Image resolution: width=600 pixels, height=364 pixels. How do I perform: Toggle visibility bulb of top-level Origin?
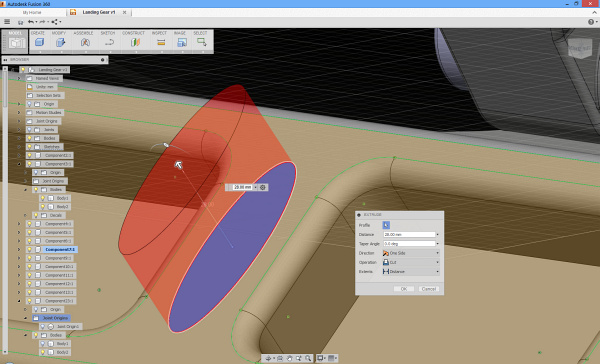(29, 104)
